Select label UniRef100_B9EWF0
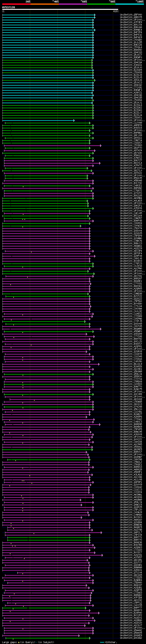The image size is (146, 644). 131,58
